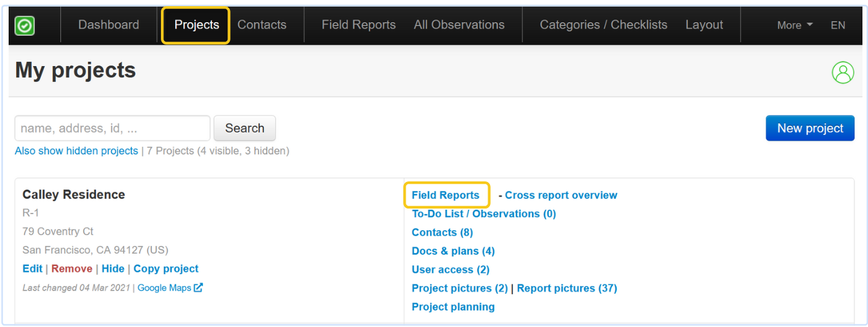Select the Projects menu item
The width and height of the screenshot is (868, 327).
[197, 25]
